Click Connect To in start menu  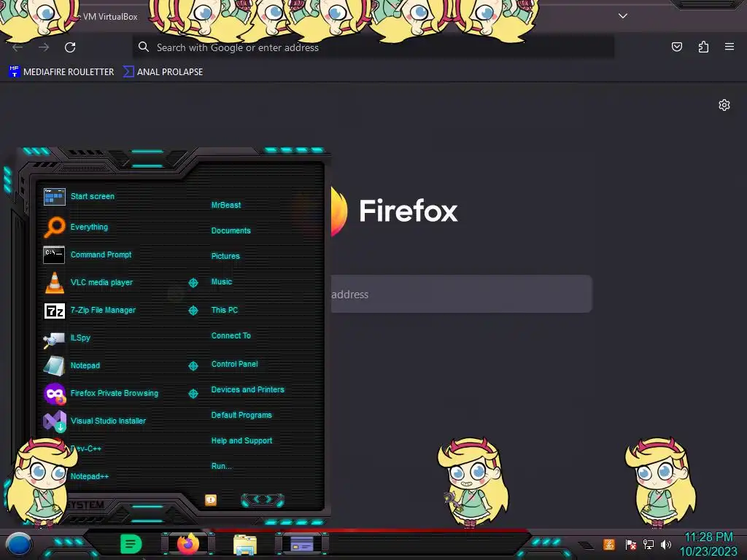coord(231,335)
